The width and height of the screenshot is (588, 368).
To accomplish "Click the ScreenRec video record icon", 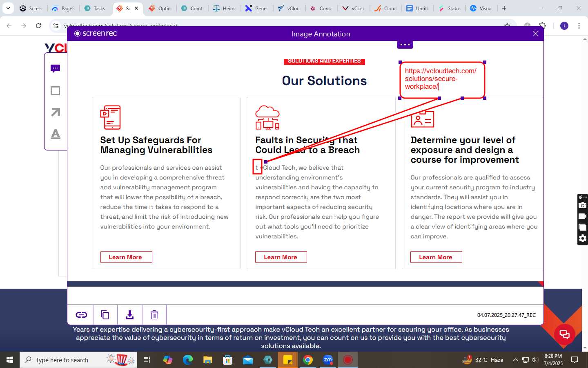I will pyautogui.click(x=583, y=216).
